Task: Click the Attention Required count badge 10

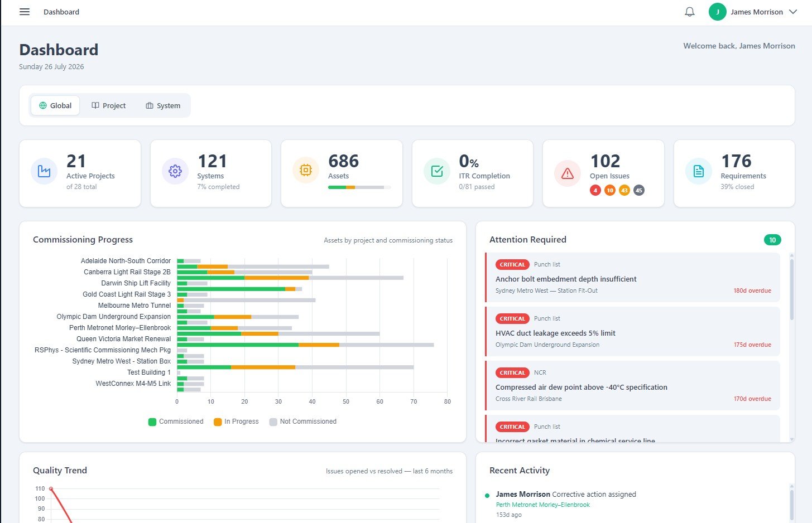Action: pyautogui.click(x=772, y=240)
